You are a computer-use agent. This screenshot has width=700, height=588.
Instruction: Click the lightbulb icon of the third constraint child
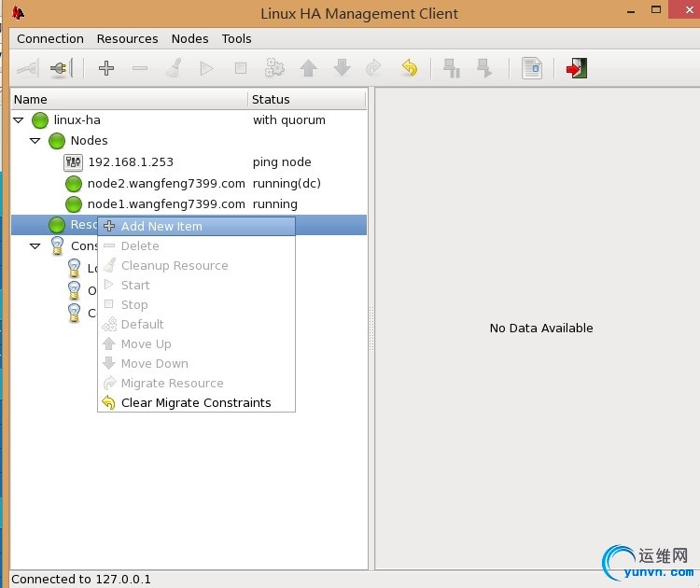click(74, 313)
